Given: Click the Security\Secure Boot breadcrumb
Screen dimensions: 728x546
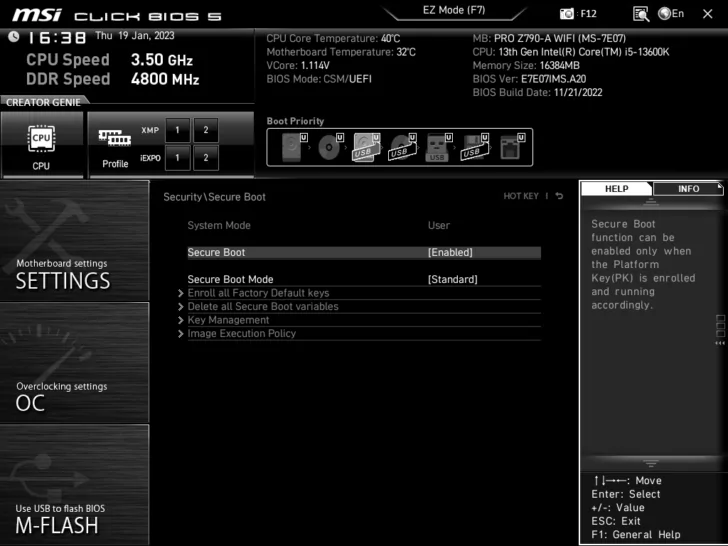Looking at the screenshot, I should coord(214,197).
